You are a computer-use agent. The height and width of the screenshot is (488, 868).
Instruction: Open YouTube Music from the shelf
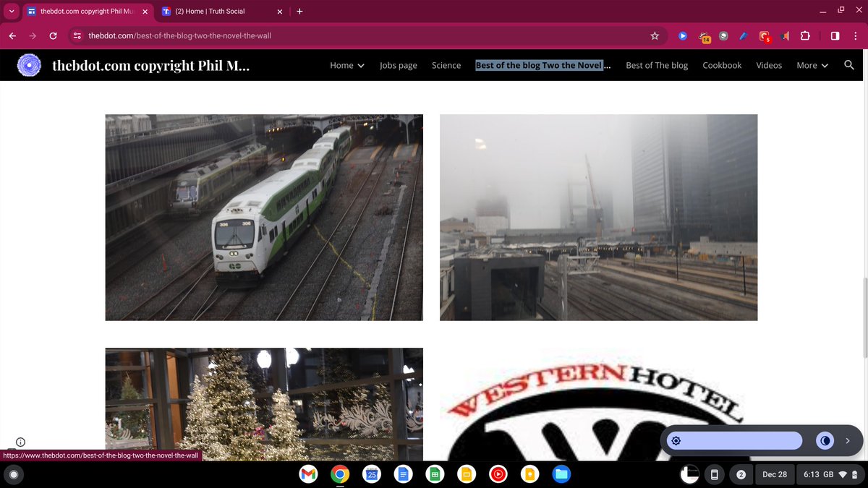(x=498, y=474)
